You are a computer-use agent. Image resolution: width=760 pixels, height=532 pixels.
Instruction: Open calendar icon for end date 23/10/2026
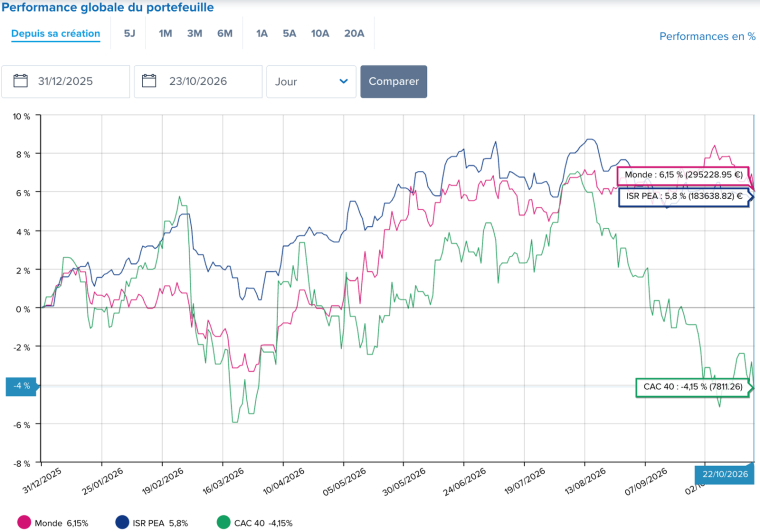(x=149, y=81)
